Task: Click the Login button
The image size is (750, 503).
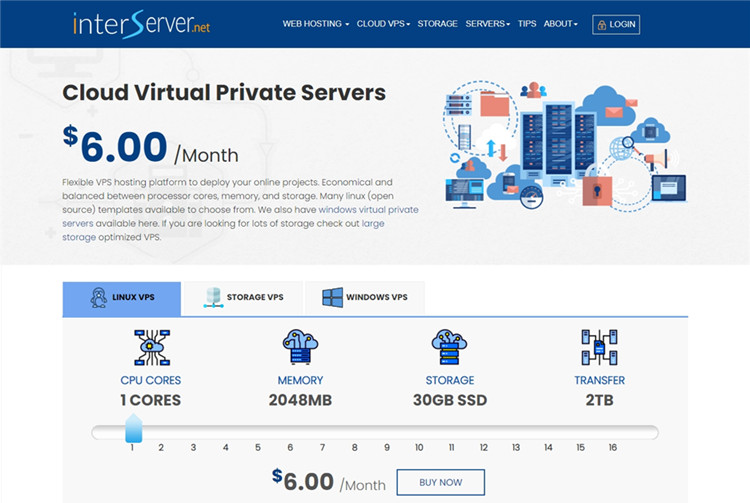Action: click(615, 24)
